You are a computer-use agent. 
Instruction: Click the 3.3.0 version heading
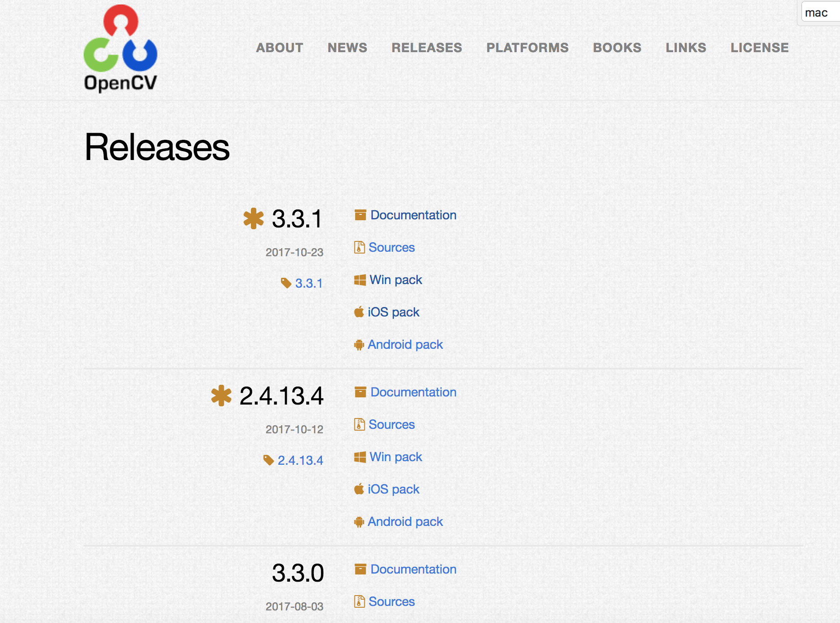[x=298, y=573]
